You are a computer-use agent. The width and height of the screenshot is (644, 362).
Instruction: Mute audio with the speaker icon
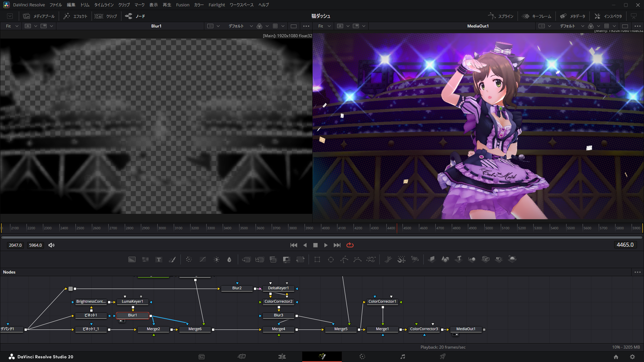click(52, 245)
